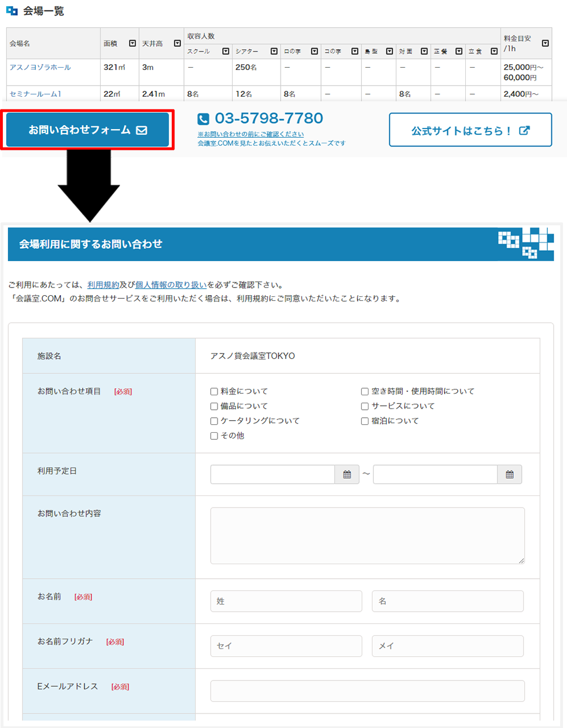567x728 pixels.
Task: Check the 宿泊について checkbox
Action: coord(365,421)
